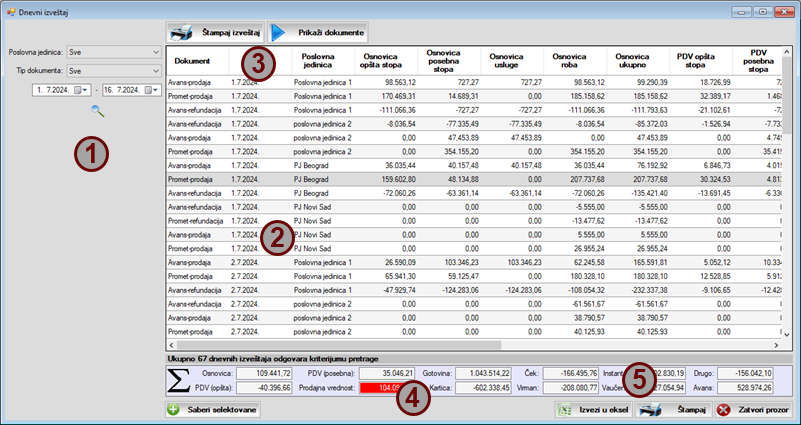Sort by Osnovica ukupno column header

pyautogui.click(x=638, y=61)
